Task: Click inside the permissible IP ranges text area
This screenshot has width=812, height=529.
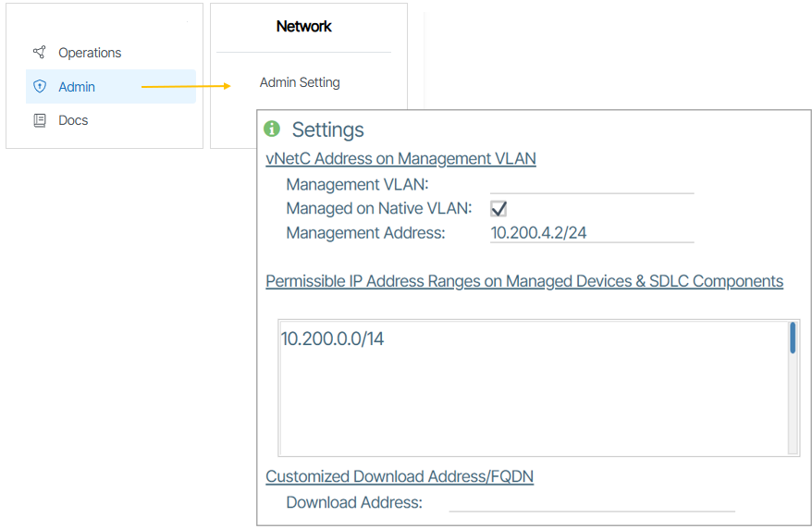Action: tap(532, 398)
